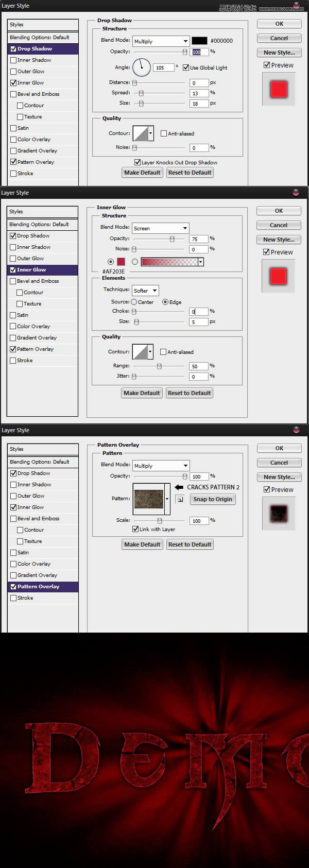Viewport: 309px width, 868px height.
Task: Open the contour thumbnail in Inner Glow Quality
Action: [x=140, y=352]
